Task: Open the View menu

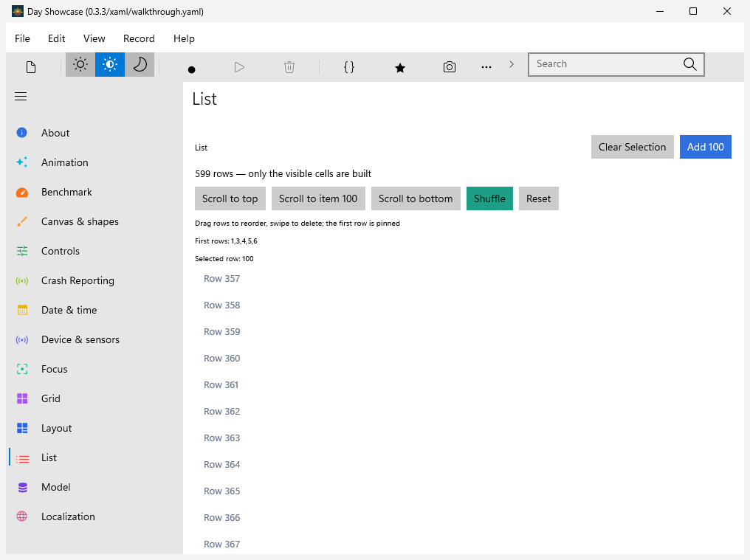Action: (x=94, y=39)
